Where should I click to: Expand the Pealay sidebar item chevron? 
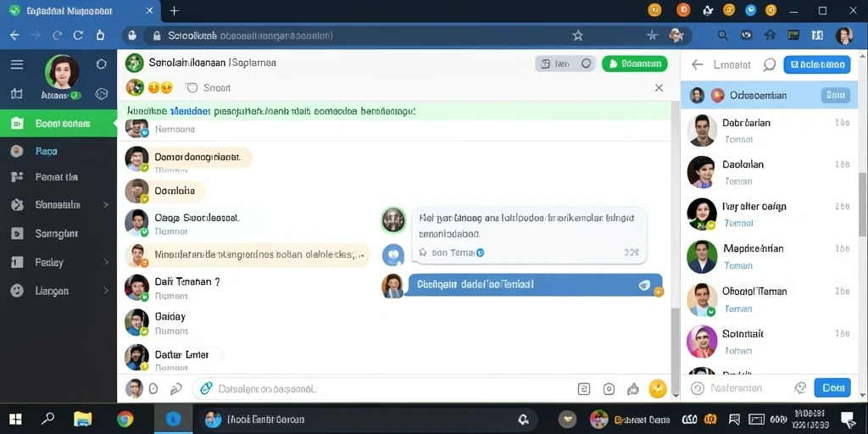[x=106, y=262]
